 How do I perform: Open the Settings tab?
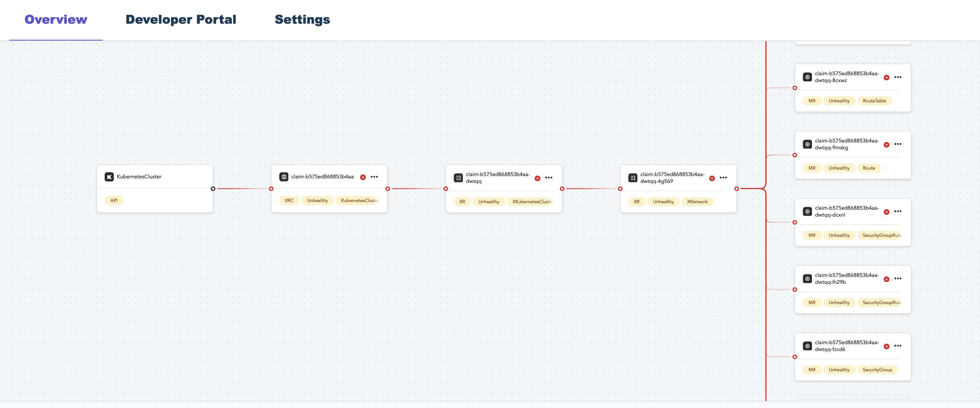click(x=302, y=19)
